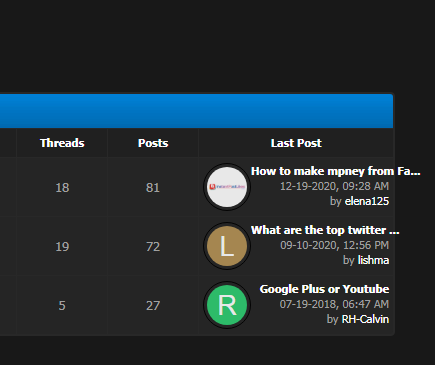This screenshot has width=435, height=365.
Task: Click the 12-19-2020, 09:28 AM timestamp
Action: pyautogui.click(x=334, y=186)
